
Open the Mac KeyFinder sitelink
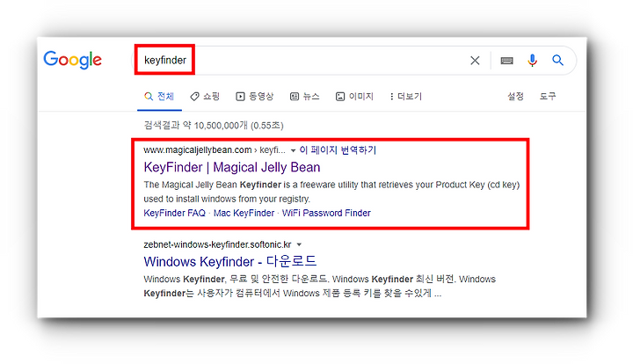pos(244,213)
